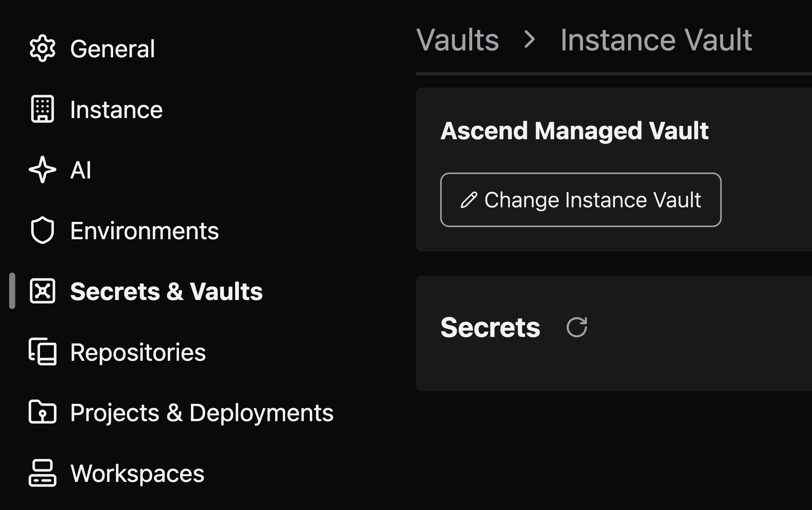Click the Instance Vault breadcrumb
This screenshot has height=510, width=812.
point(656,40)
